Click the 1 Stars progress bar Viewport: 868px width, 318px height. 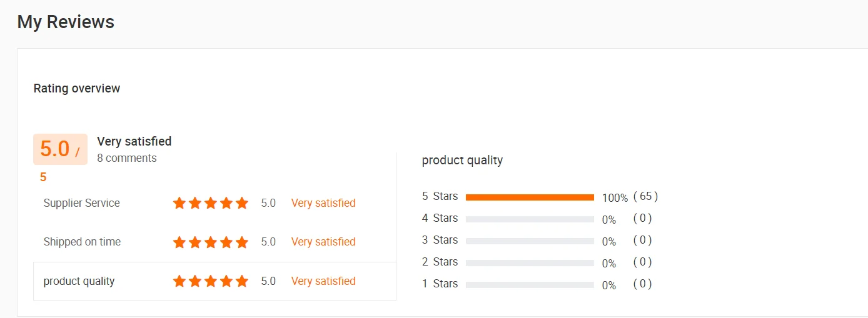pyautogui.click(x=530, y=285)
